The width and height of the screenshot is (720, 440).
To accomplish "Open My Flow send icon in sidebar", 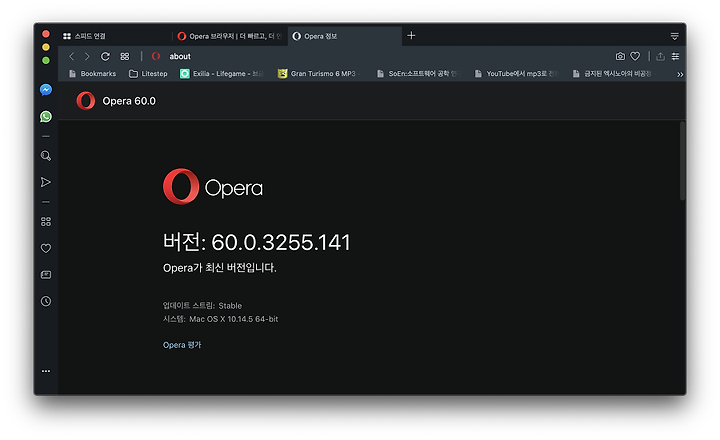I will 46,182.
